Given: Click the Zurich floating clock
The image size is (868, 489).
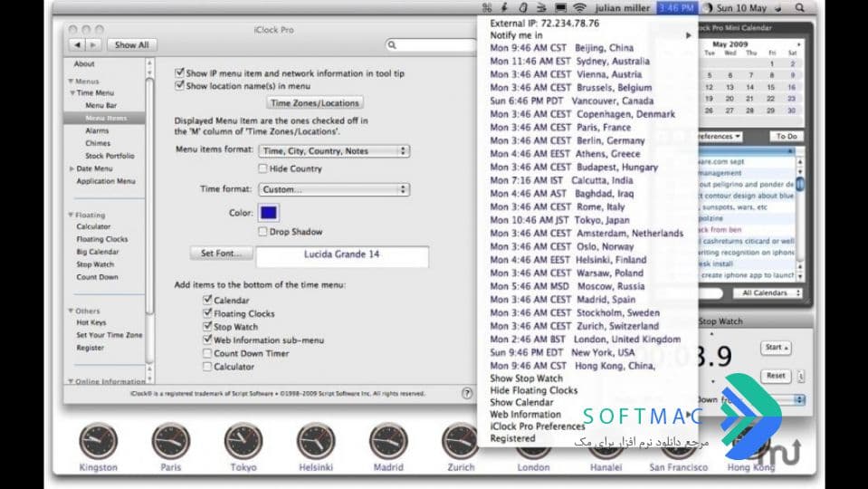Looking at the screenshot, I should [460, 441].
